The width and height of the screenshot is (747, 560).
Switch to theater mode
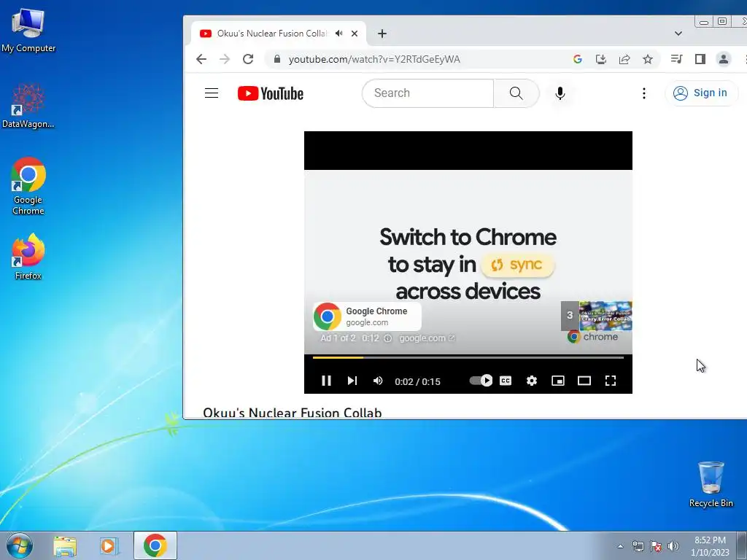[x=584, y=381]
